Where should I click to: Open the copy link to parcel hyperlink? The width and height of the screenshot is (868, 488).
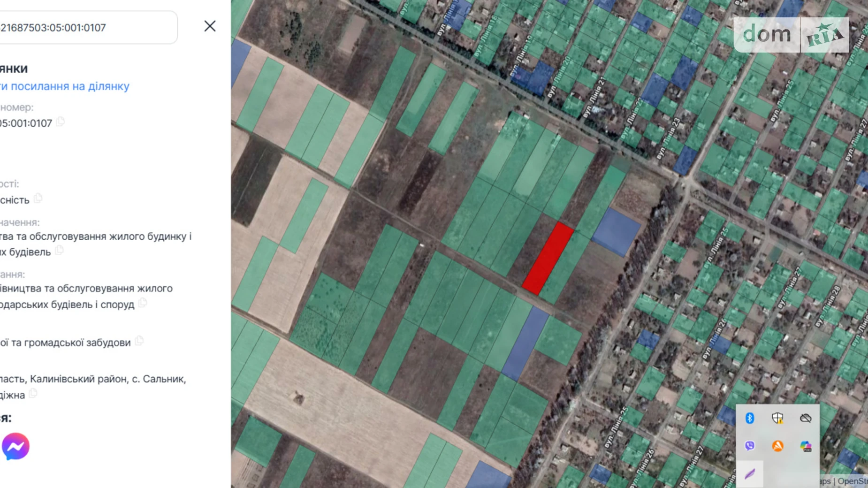pos(65,86)
